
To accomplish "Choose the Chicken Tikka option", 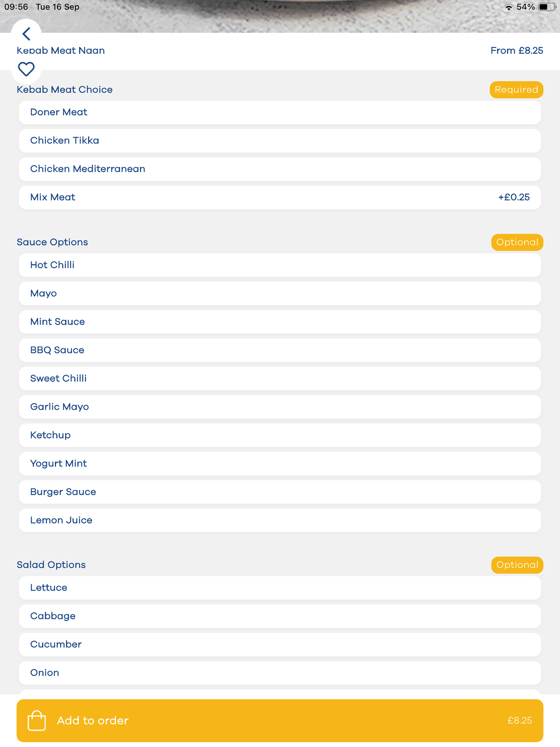I will click(280, 141).
